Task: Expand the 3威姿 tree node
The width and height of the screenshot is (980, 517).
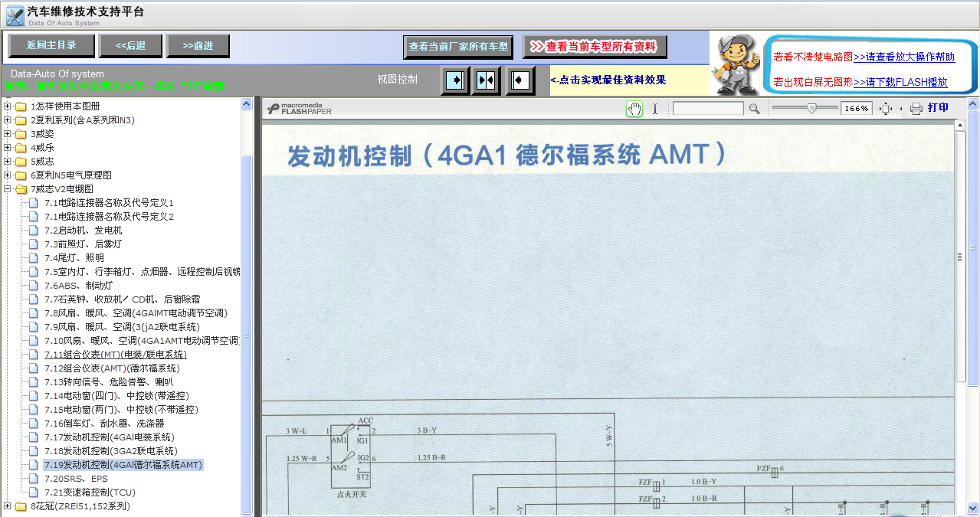Action: click(x=8, y=134)
